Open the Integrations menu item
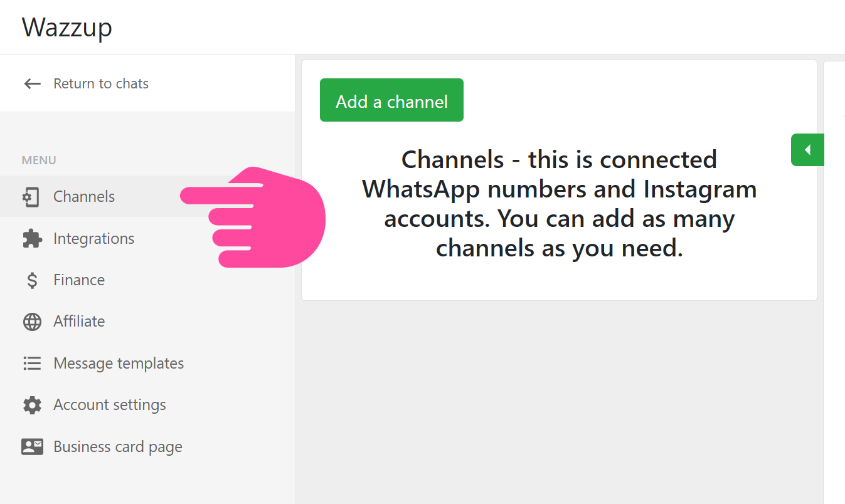 coord(94,238)
